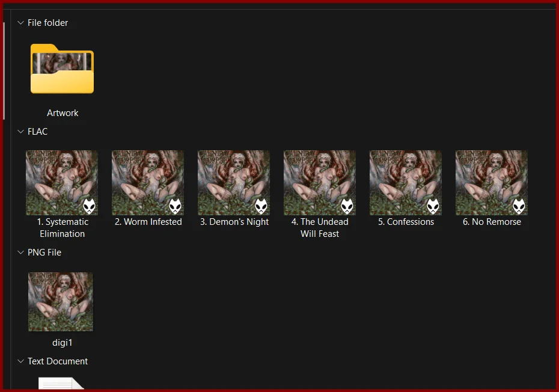Click the file name 1. Systematic Elimination
Image resolution: width=559 pixels, height=392 pixels.
click(63, 228)
